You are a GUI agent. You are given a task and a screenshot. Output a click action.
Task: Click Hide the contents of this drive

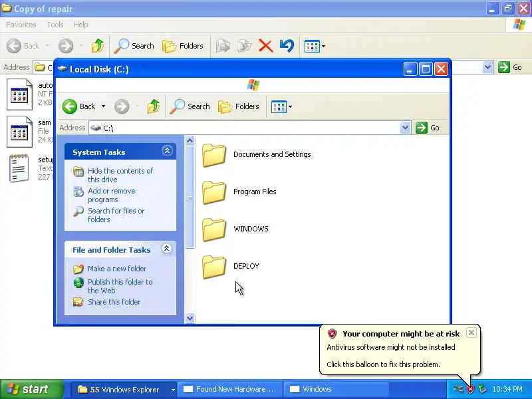120,175
